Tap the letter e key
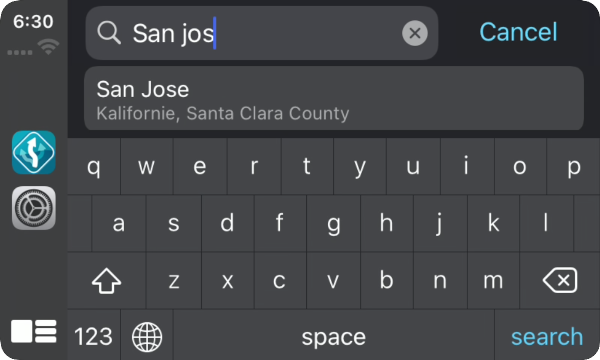This screenshot has height=360, width=600. click(200, 166)
